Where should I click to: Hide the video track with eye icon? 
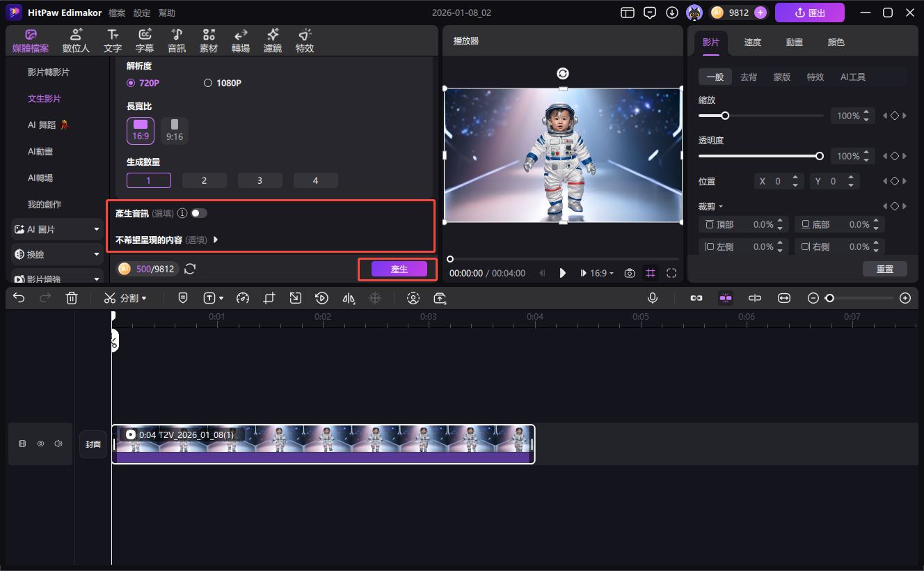(x=40, y=444)
